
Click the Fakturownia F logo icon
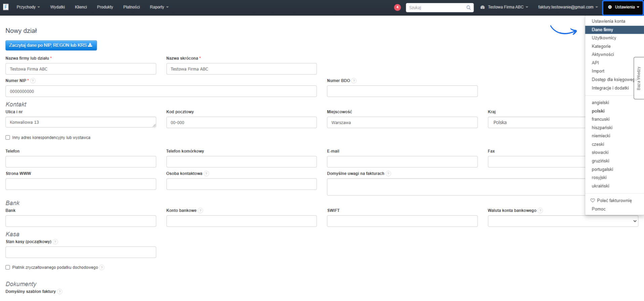6,7
